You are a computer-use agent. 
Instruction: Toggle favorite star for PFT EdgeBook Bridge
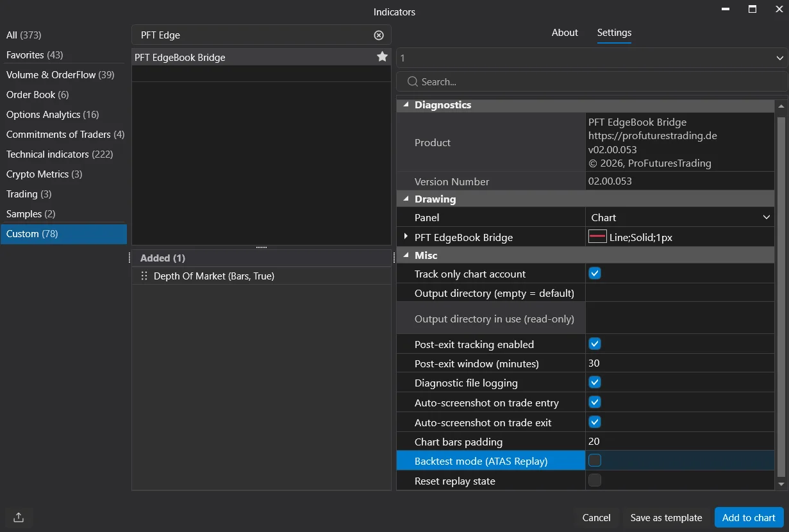pos(382,57)
